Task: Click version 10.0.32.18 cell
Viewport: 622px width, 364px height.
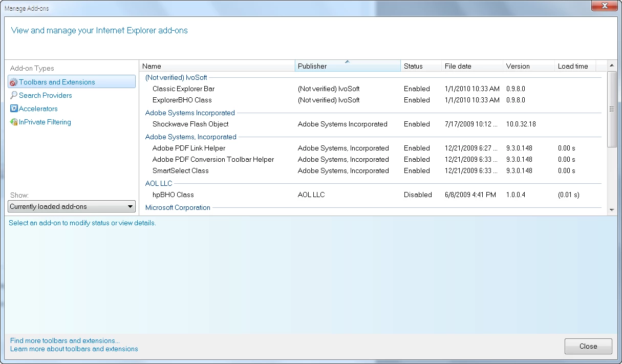Action: tap(521, 124)
